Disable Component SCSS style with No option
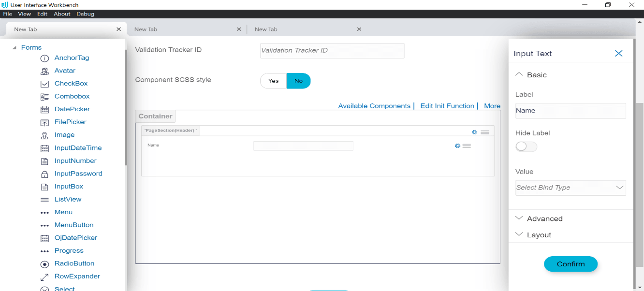 click(298, 81)
